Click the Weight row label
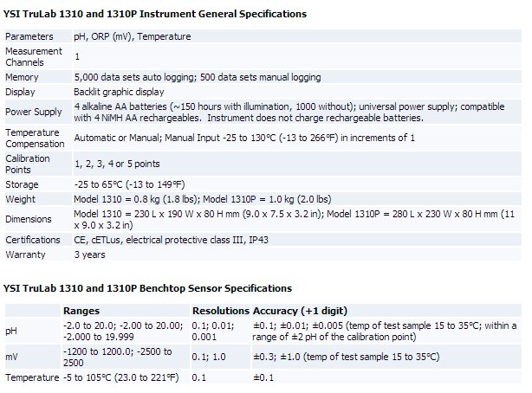This screenshot has width=532, height=393. pos(21,199)
